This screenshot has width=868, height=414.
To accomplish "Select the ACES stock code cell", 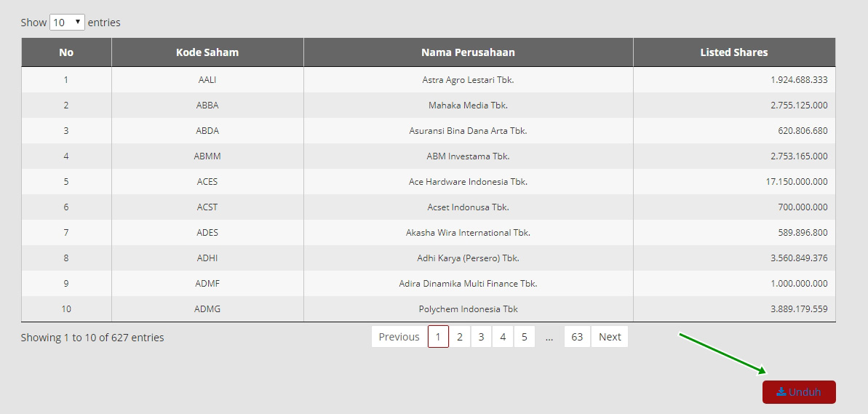I will [207, 182].
